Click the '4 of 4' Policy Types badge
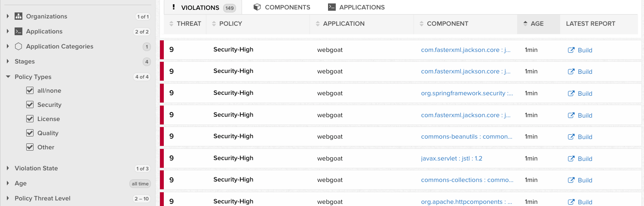Image resolution: width=644 pixels, height=206 pixels. pos(142,77)
